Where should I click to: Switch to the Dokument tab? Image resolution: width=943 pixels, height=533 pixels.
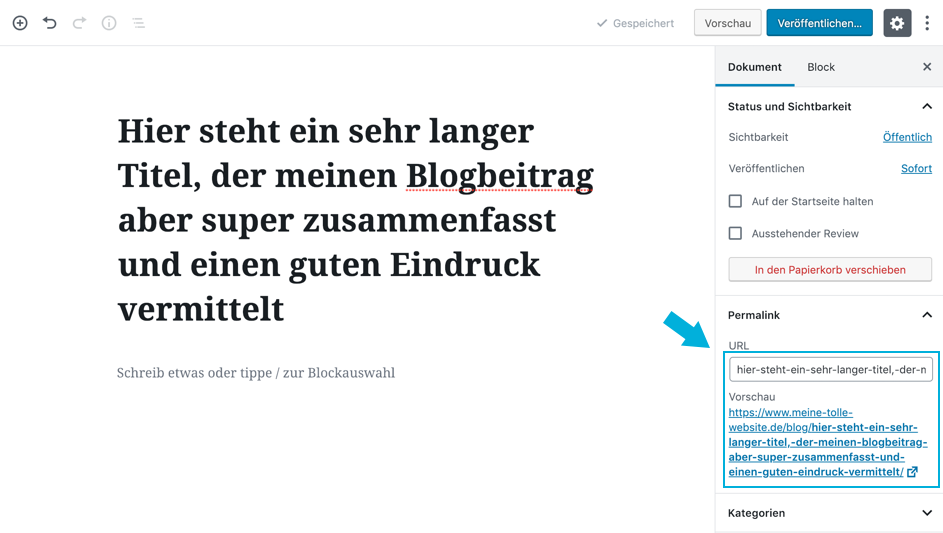point(754,67)
